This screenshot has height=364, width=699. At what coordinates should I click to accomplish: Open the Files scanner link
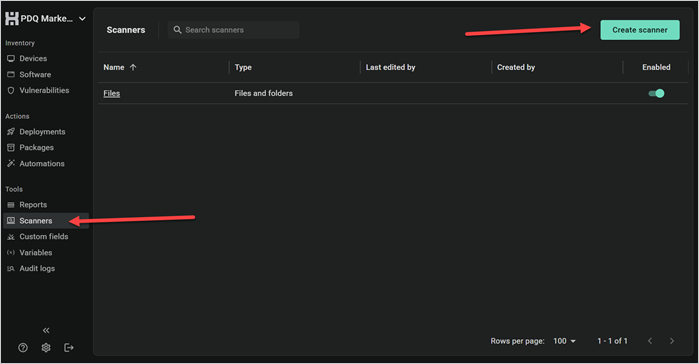coord(111,93)
